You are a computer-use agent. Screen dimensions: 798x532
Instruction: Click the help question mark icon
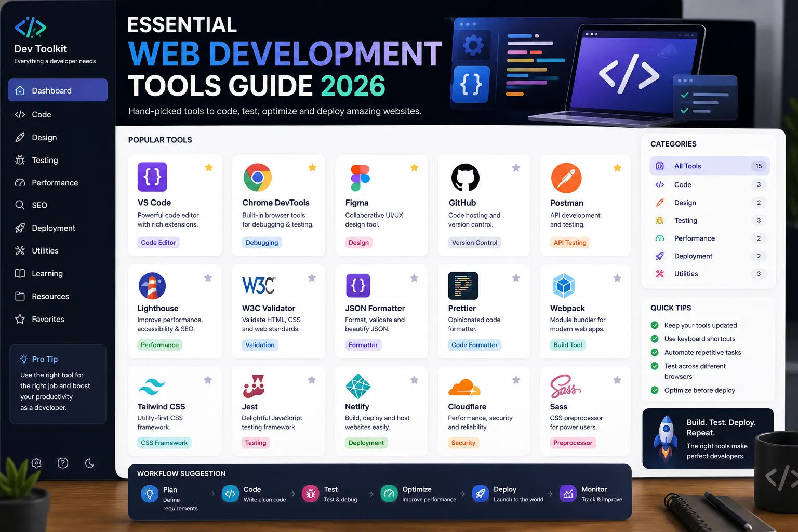pos(63,463)
